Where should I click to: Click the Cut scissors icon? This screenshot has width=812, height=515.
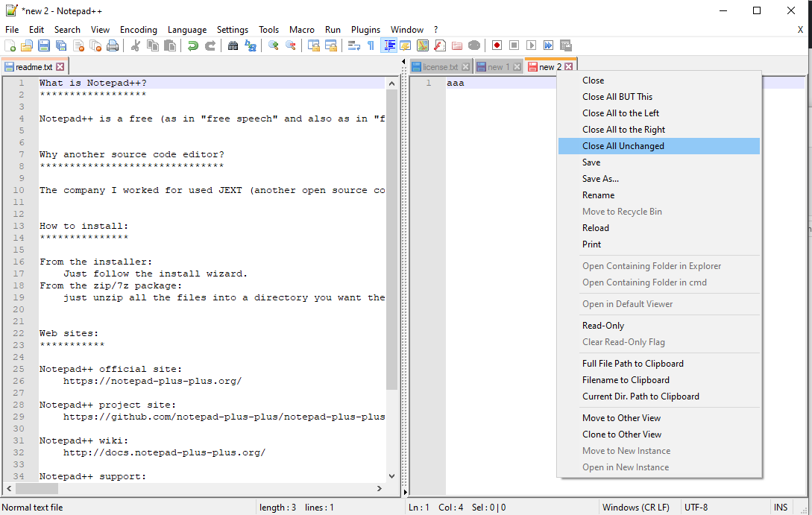pos(136,45)
